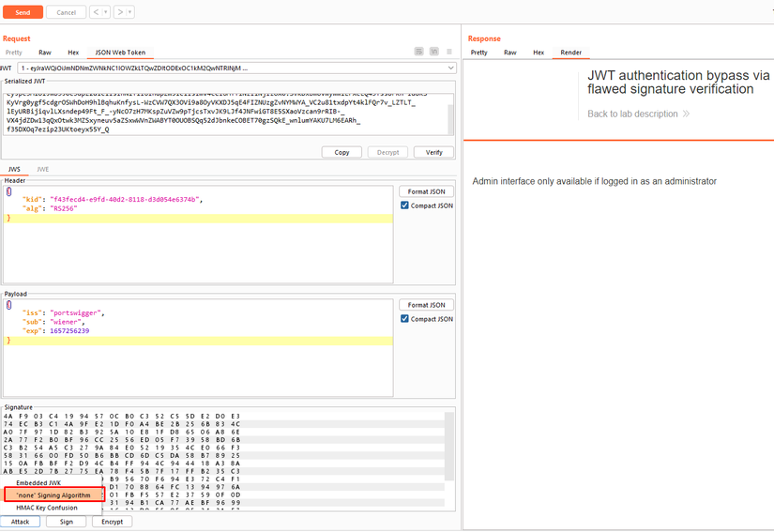Screen dimensions: 774x532
Task: Expand the JWT selection combo box
Action: (237, 68)
